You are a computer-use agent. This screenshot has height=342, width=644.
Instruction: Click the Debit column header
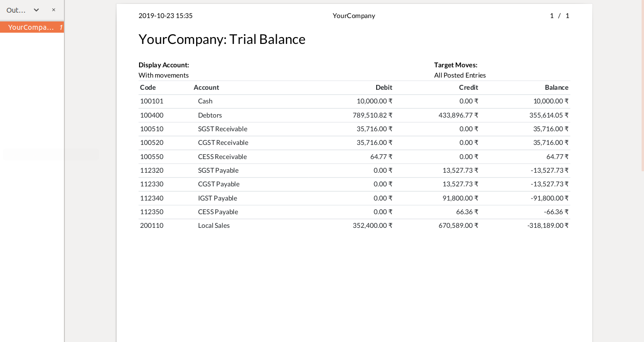pos(383,88)
